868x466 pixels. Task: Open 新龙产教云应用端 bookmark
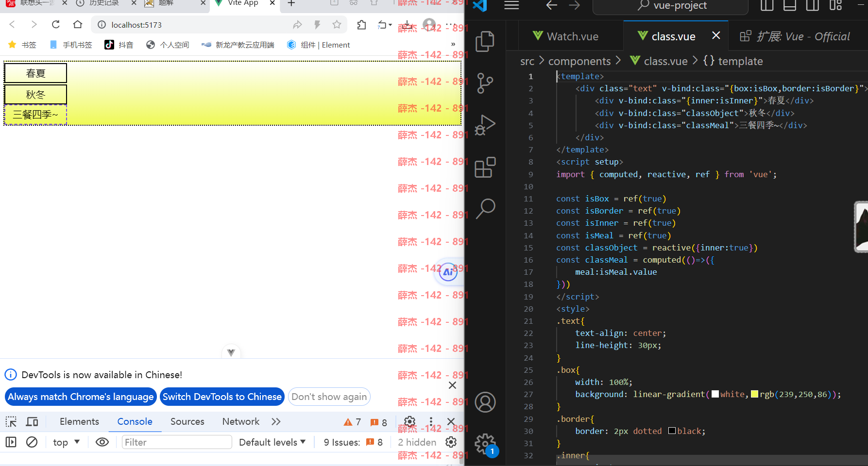click(x=238, y=45)
